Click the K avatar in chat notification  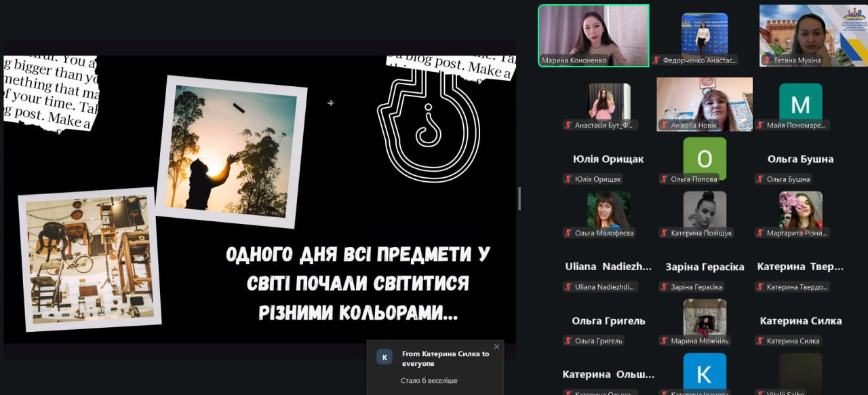[x=384, y=357]
